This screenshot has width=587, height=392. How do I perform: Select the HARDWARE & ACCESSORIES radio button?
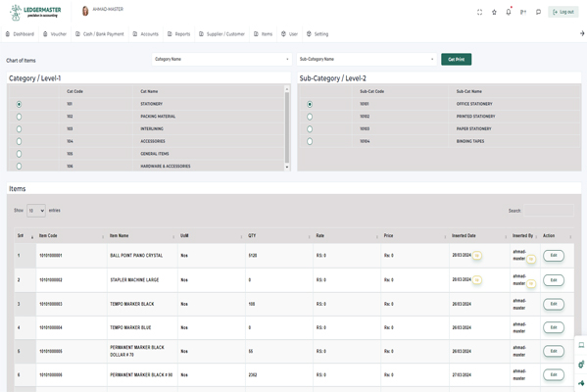click(19, 166)
